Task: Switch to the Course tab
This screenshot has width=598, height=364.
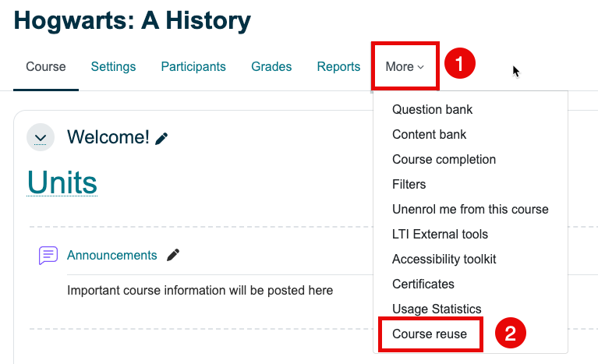Action: (46, 67)
